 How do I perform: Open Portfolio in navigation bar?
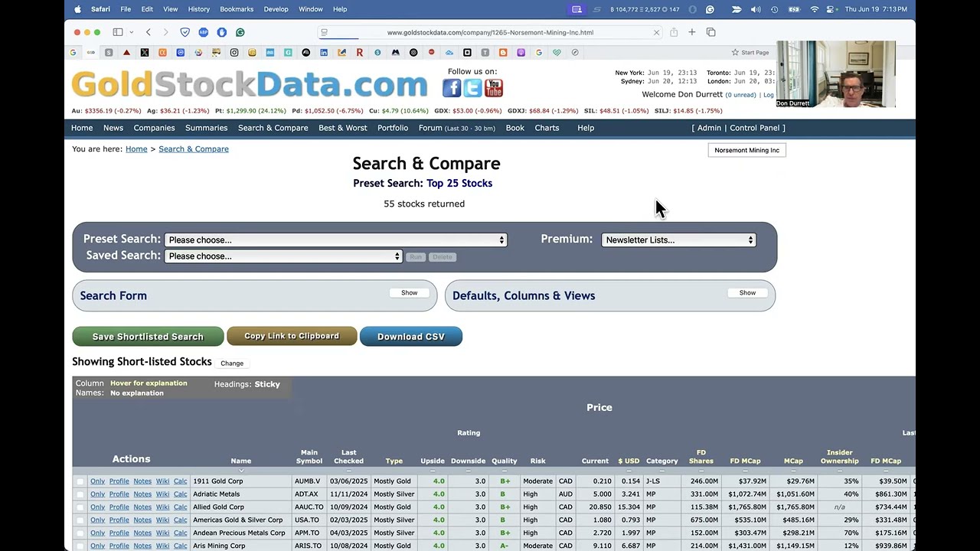pyautogui.click(x=393, y=128)
